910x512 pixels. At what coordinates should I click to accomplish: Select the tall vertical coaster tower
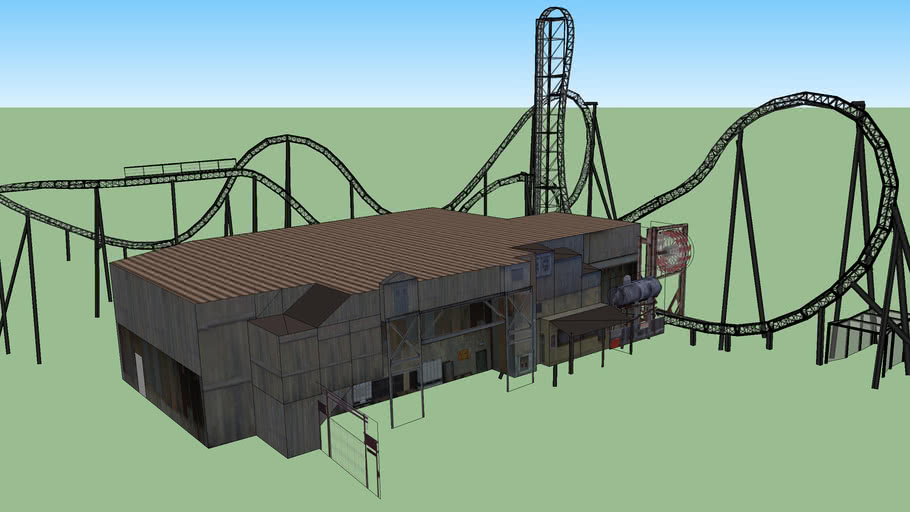[551, 110]
